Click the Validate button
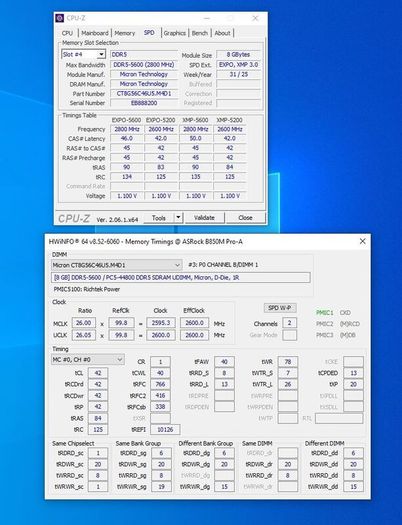This screenshot has height=525, width=402. pyautogui.click(x=204, y=218)
